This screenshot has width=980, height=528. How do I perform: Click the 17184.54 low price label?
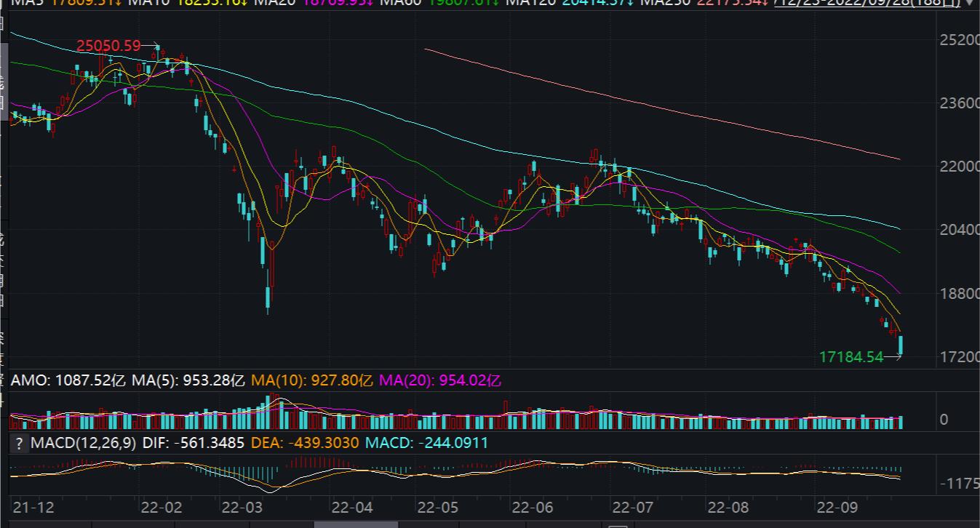pos(850,357)
